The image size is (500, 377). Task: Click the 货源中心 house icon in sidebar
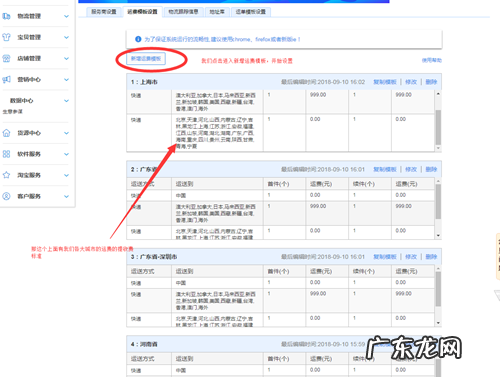6,133
